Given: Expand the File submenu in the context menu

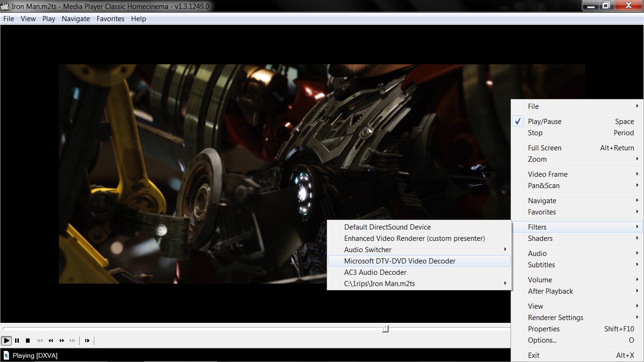Looking at the screenshot, I should (577, 106).
